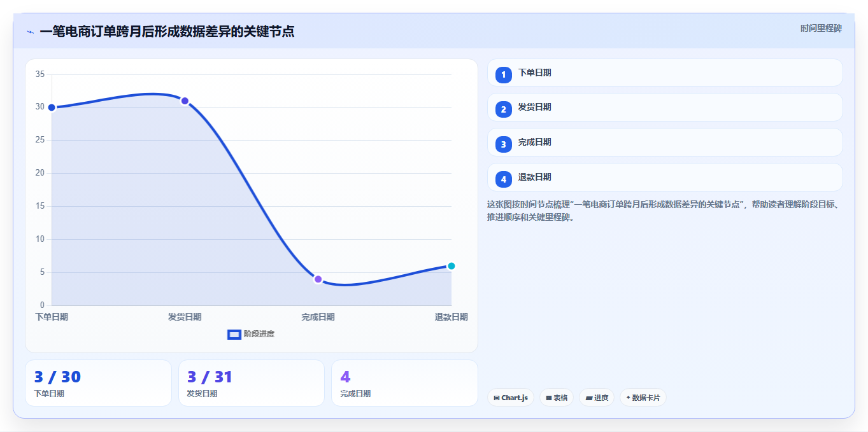
Task: Click the Chart.js tag
Action: coord(511,398)
